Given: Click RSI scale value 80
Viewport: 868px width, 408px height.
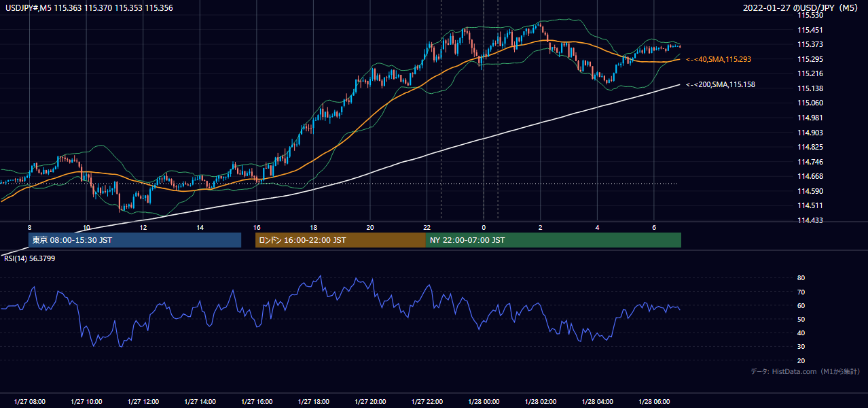Looking at the screenshot, I should pos(801,278).
